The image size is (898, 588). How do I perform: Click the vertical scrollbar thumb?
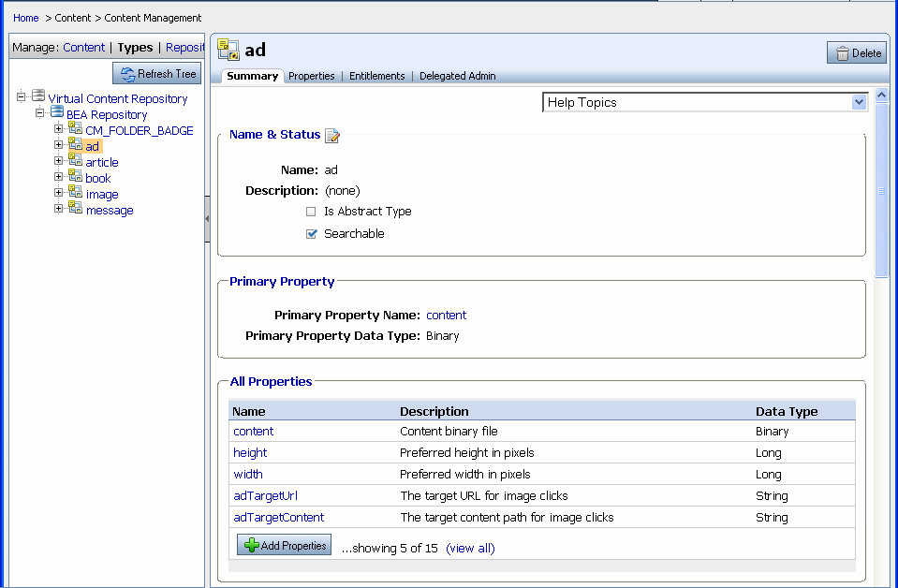[881, 190]
